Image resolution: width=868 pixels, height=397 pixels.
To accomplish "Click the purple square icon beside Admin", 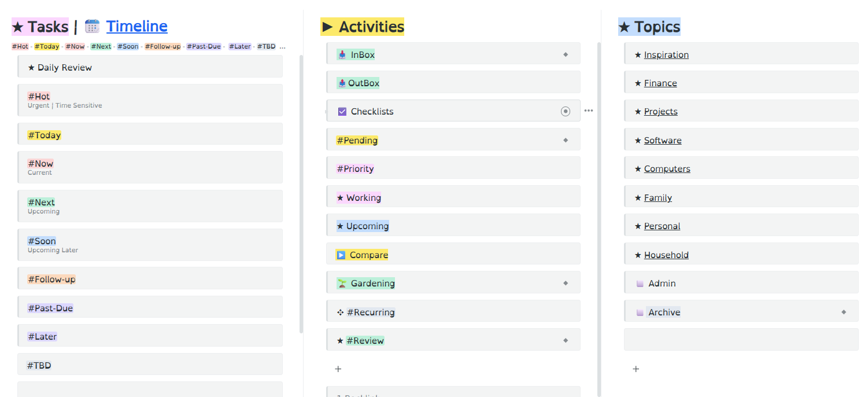I will point(640,284).
